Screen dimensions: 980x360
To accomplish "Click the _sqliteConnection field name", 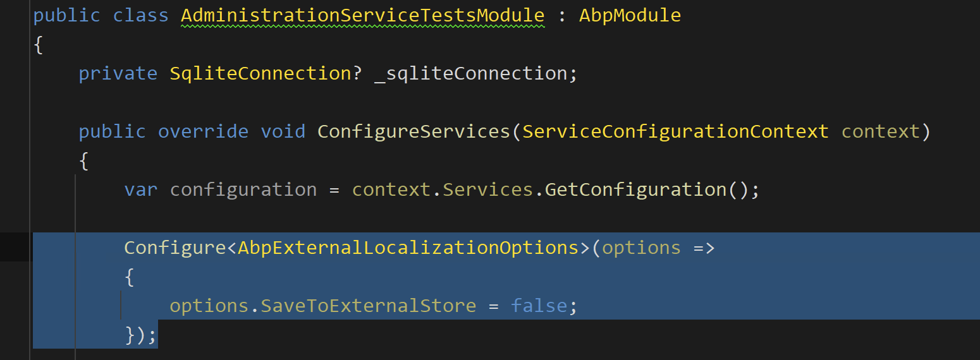I will [x=472, y=73].
